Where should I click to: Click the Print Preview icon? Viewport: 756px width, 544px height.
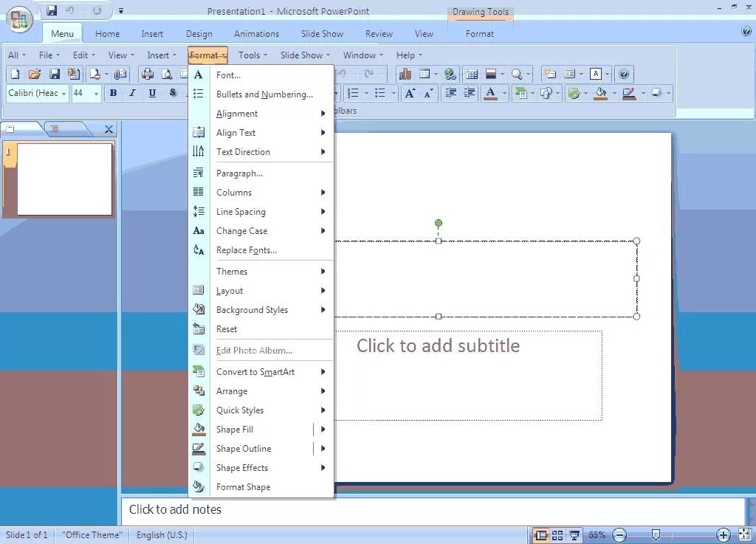coord(167,75)
